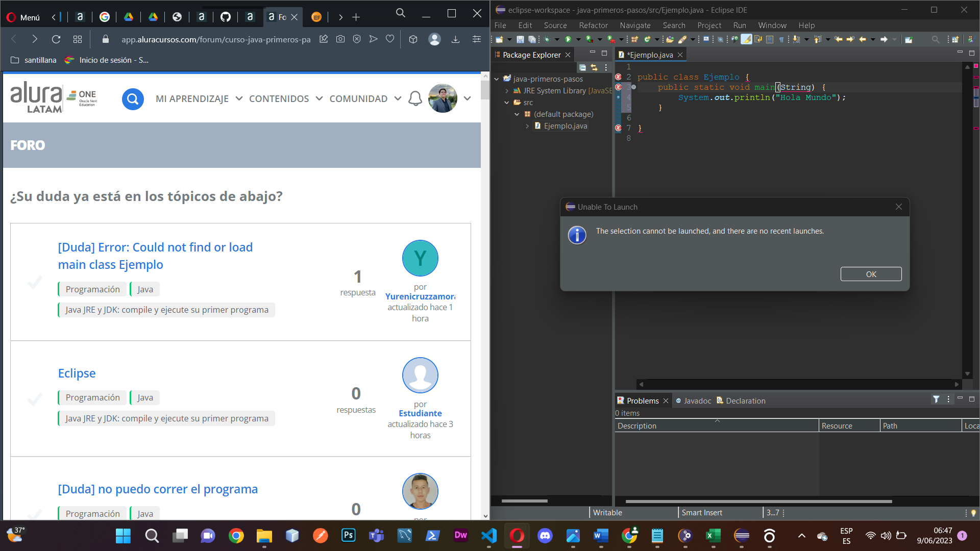Open Yurenicruzzamor user profile link
The width and height of the screenshot is (980, 551).
pyautogui.click(x=420, y=296)
